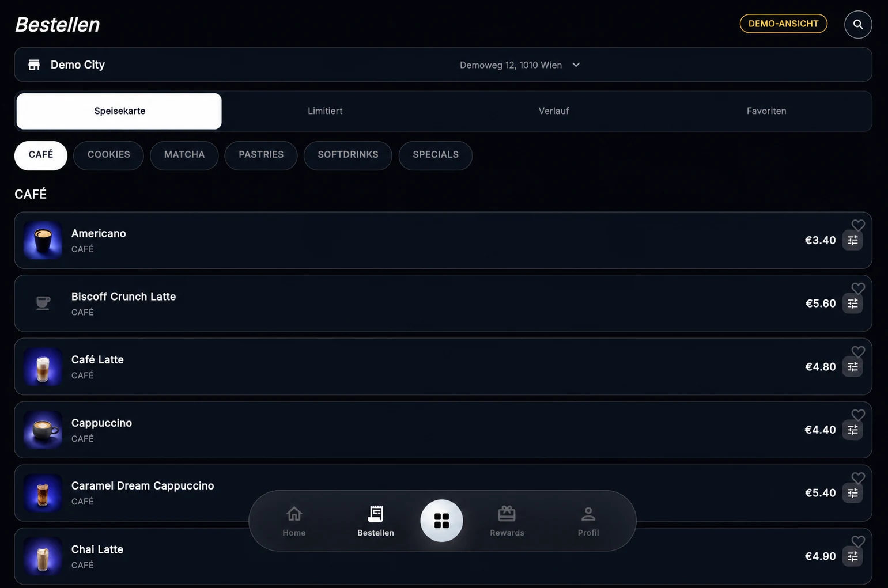This screenshot has height=588, width=888.
Task: Select the SOFTDRINKS category chip
Action: [348, 155]
